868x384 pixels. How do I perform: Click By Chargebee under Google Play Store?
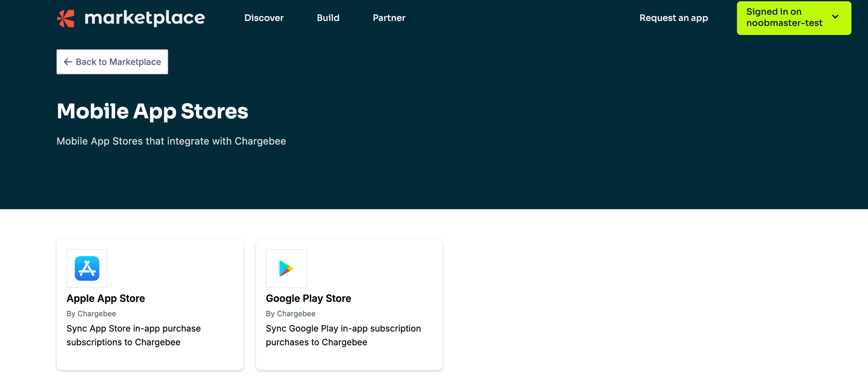tap(291, 313)
